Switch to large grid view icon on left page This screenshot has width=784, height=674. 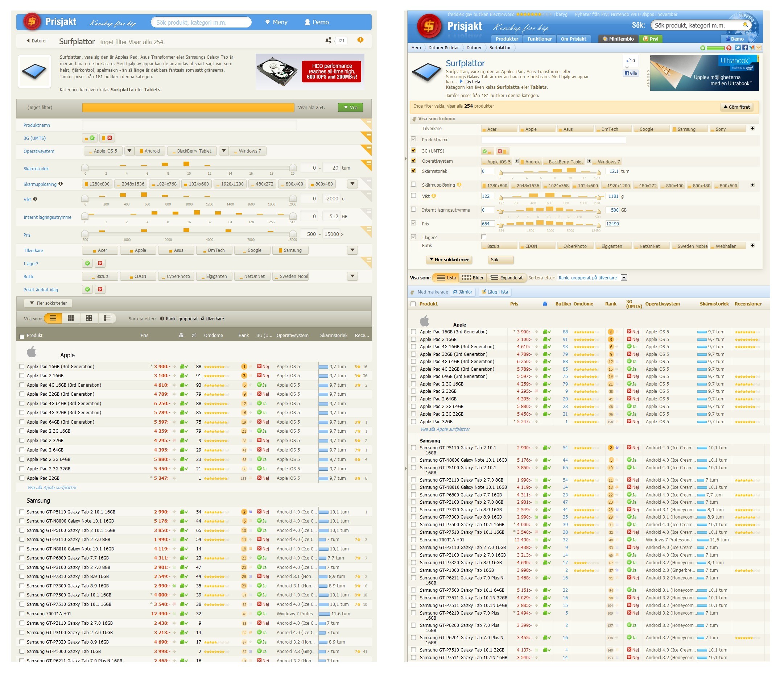pos(89,318)
